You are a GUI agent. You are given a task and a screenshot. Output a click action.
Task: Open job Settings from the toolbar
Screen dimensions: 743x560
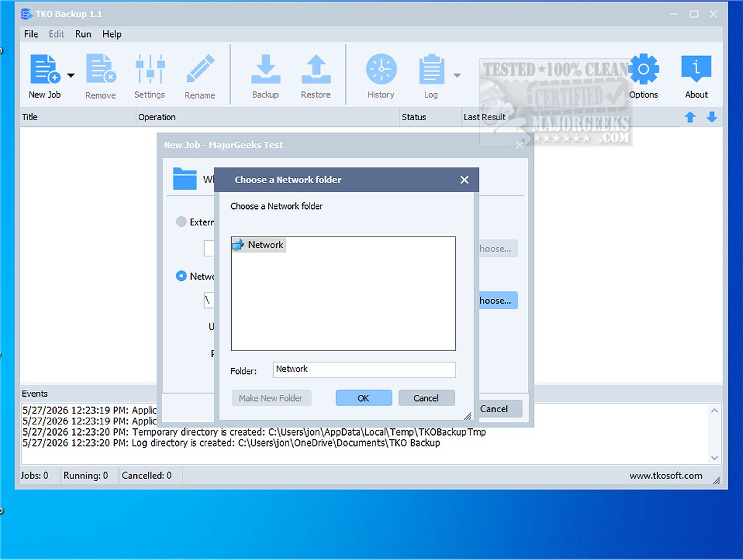(x=150, y=69)
